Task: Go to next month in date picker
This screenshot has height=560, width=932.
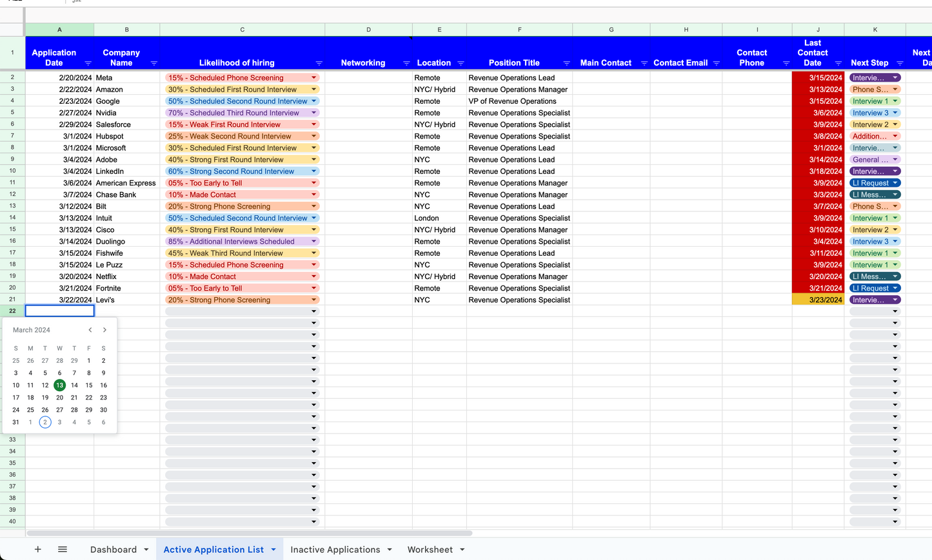Action: pos(104,330)
